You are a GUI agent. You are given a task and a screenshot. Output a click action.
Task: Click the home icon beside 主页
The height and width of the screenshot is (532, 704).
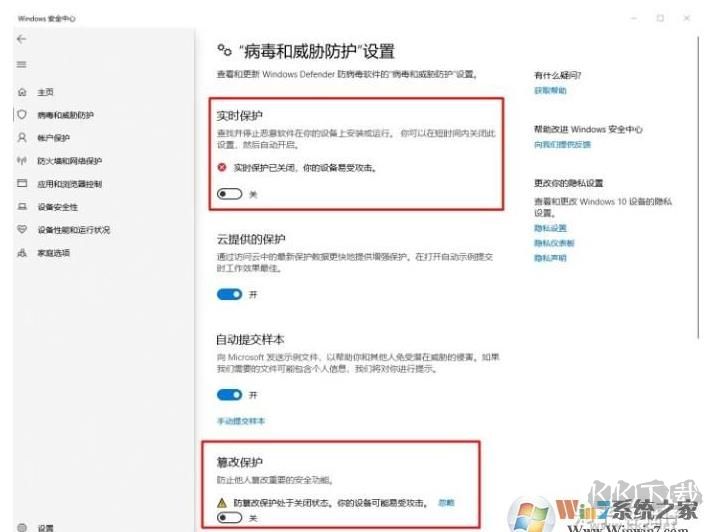(22, 92)
